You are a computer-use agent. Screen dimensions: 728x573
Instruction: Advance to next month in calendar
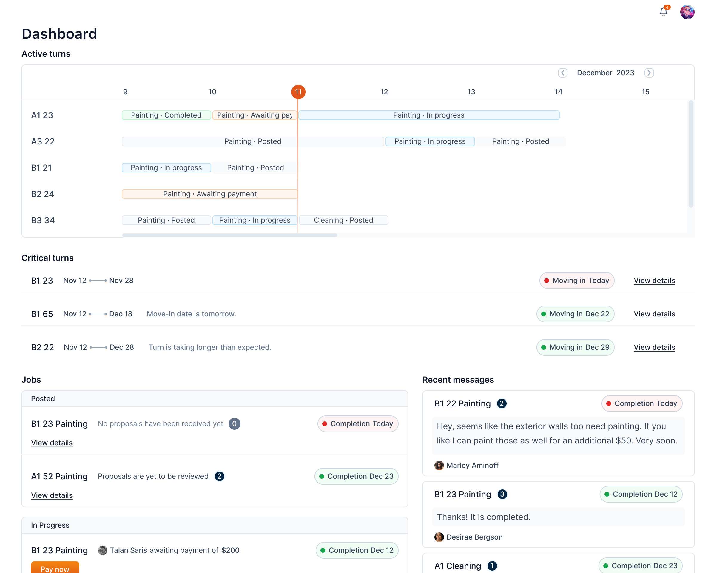(x=649, y=73)
